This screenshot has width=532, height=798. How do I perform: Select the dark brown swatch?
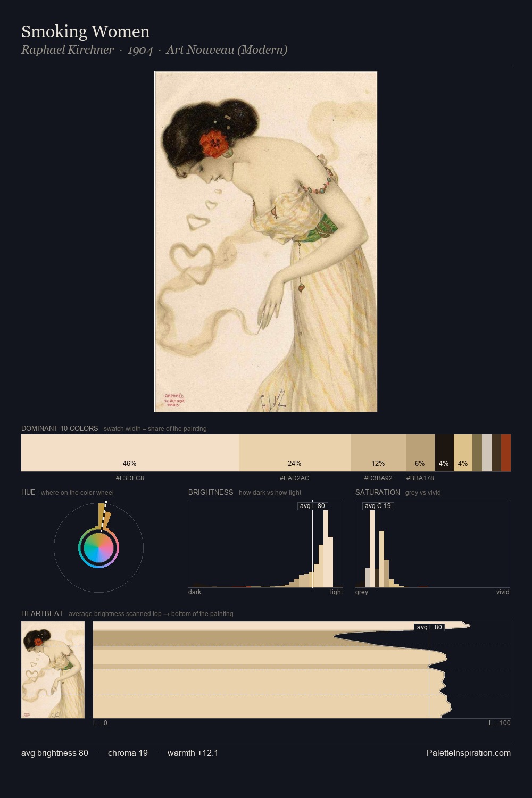click(x=496, y=453)
